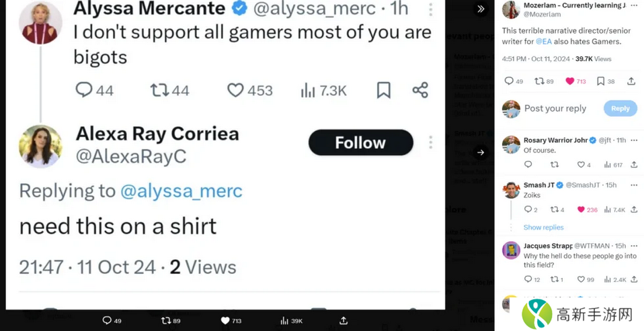The image size is (644, 331).
Task: Open more options on Mozerlam's post
Action: click(x=634, y=5)
